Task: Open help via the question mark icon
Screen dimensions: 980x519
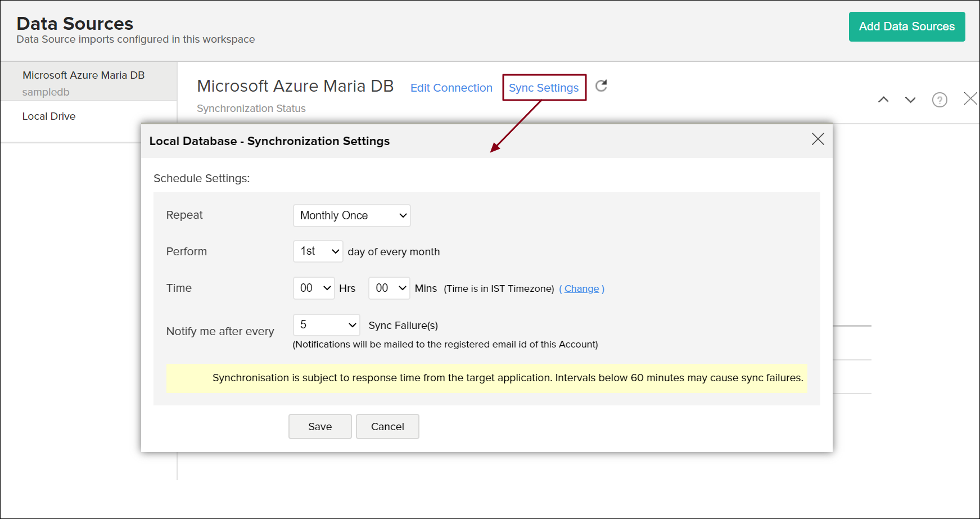Action: point(940,100)
